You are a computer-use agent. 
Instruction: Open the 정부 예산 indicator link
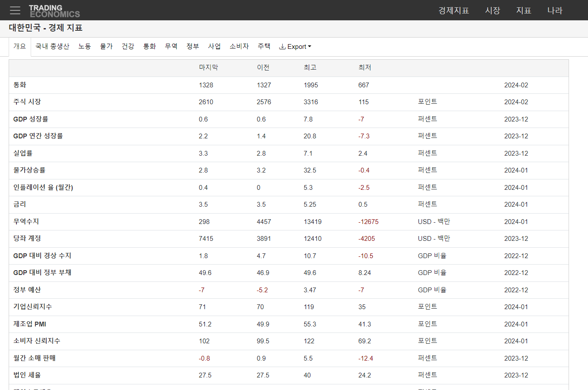tap(27, 290)
